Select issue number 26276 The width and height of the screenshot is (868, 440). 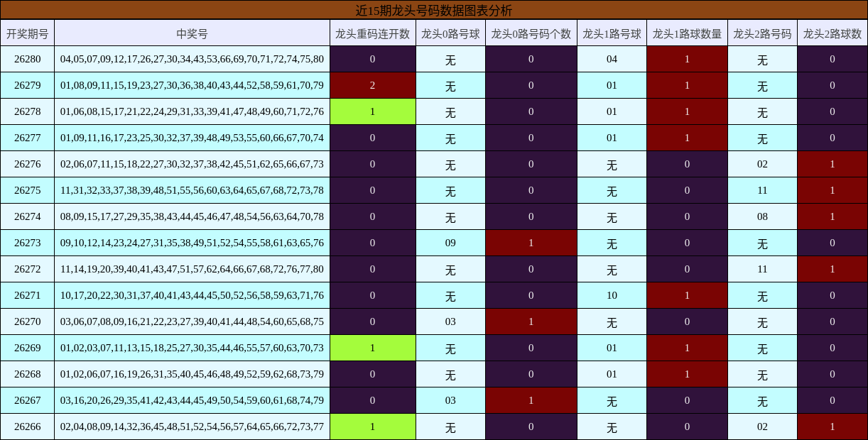click(x=27, y=164)
